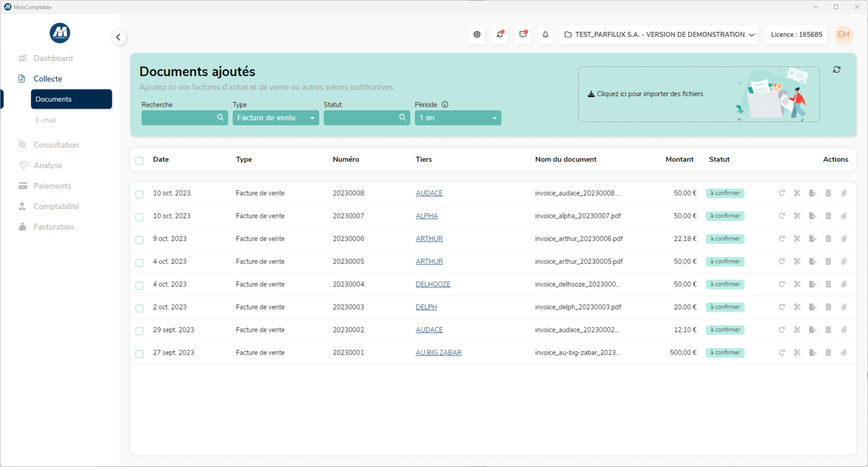Click the refresh icon in Documents ajoutés banner
This screenshot has width=868, height=467.
click(x=837, y=70)
